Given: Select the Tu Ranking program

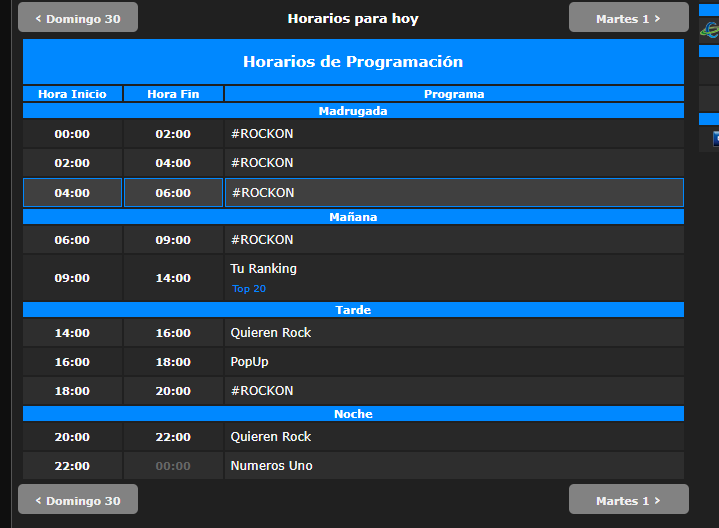Looking at the screenshot, I should [263, 269].
